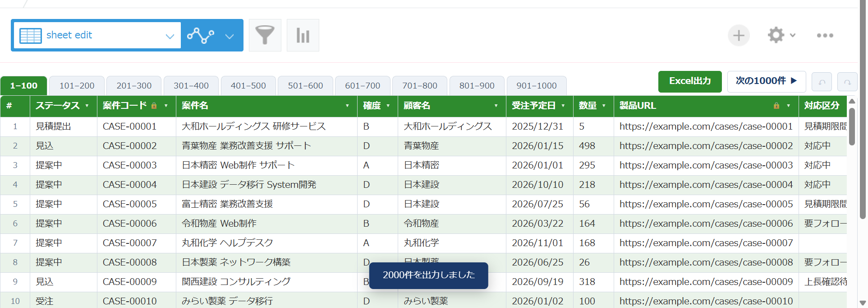Select cell 丸和化学 ヘルプデスク
868x308 pixels.
point(267,243)
